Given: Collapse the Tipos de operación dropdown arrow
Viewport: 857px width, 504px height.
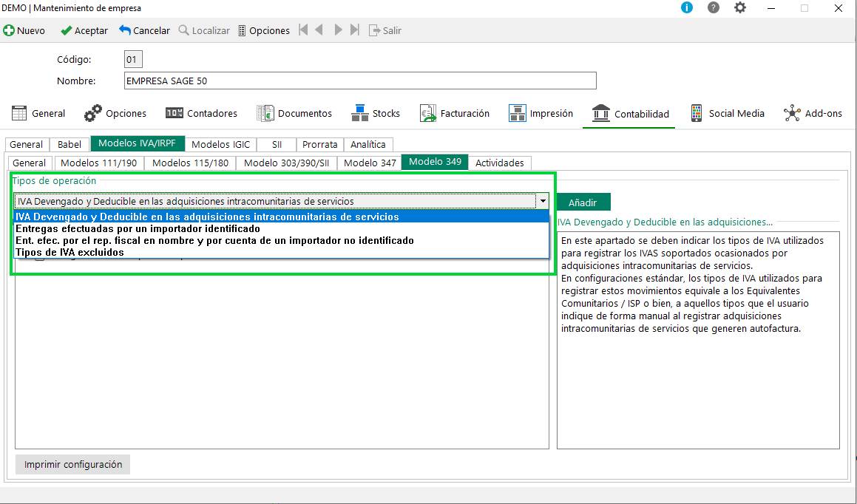Looking at the screenshot, I should [543, 201].
